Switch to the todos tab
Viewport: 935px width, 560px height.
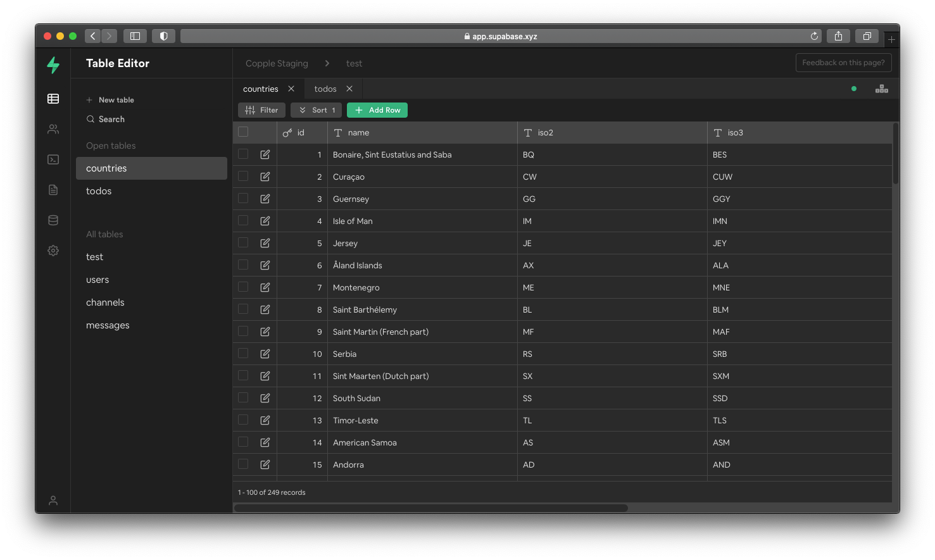click(x=325, y=89)
